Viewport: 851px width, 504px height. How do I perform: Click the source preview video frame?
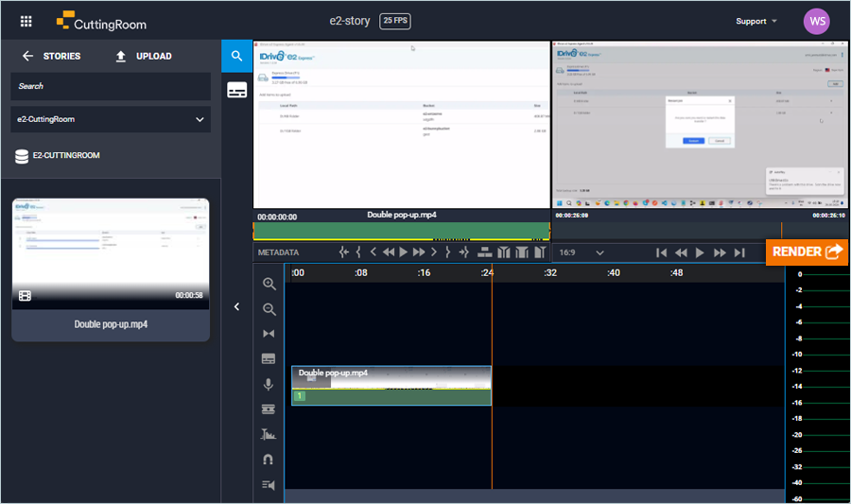pos(402,124)
